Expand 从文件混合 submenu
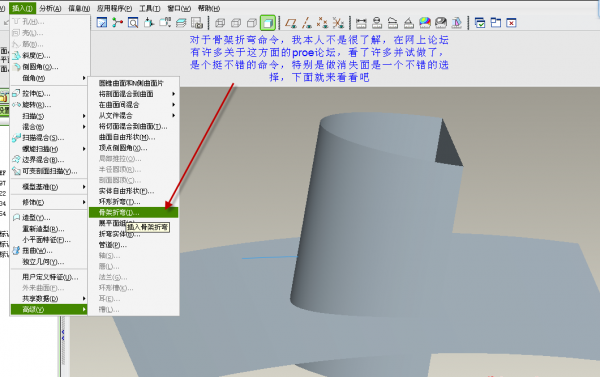Screen dimensions: 600x377 point(134,115)
